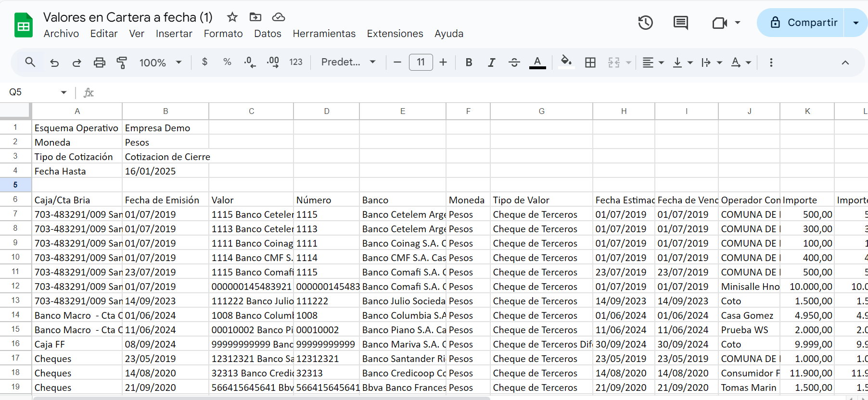Screen dimensions: 868x400
Task: Toggle bold formatting
Action: (x=469, y=62)
